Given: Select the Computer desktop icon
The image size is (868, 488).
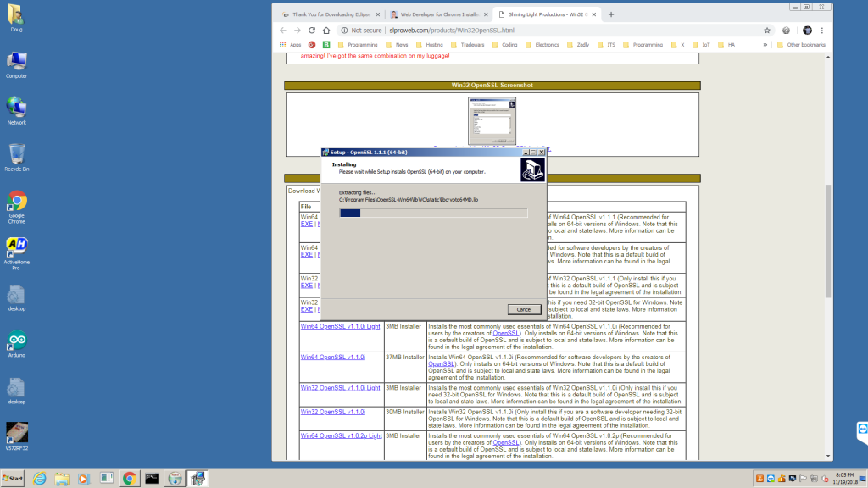Looking at the screenshot, I should point(17,64).
